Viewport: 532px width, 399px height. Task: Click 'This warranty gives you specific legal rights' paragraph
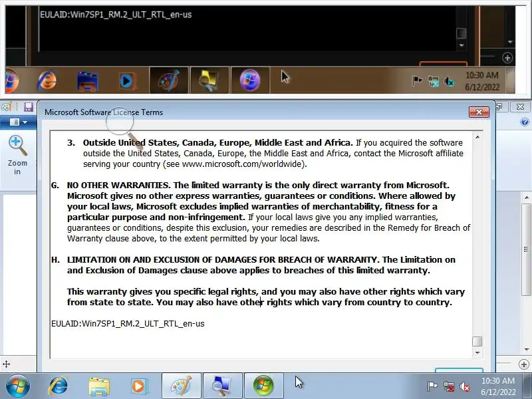(265, 297)
